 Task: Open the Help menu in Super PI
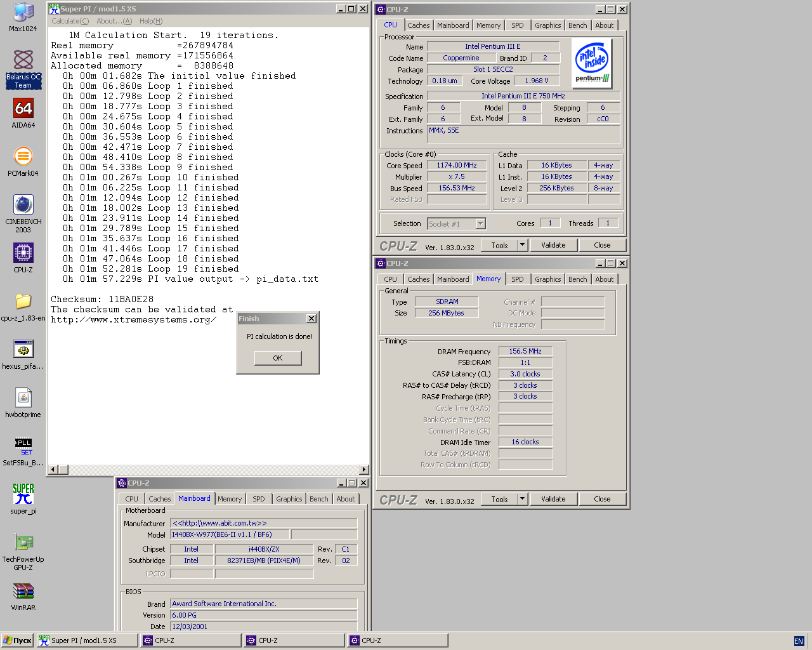151,21
